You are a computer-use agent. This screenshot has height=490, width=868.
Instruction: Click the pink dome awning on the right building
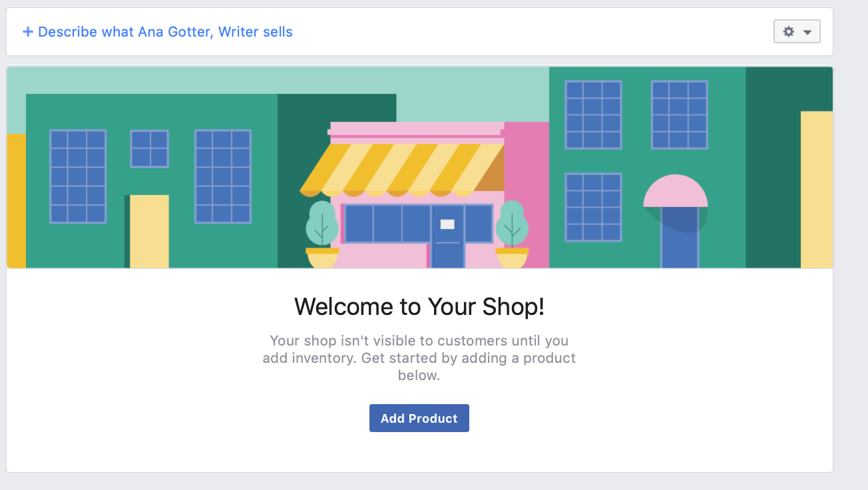(x=676, y=192)
